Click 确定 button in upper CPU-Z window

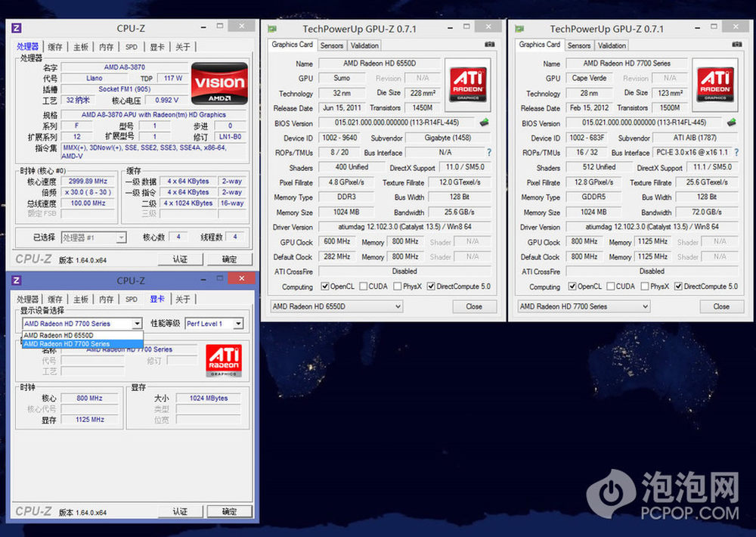tap(230, 259)
